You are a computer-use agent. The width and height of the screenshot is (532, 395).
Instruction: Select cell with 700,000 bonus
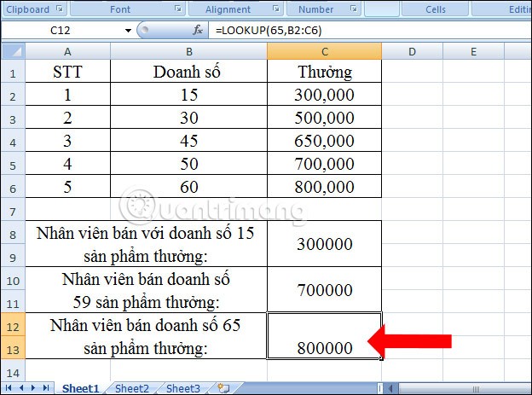pyautogui.click(x=324, y=163)
